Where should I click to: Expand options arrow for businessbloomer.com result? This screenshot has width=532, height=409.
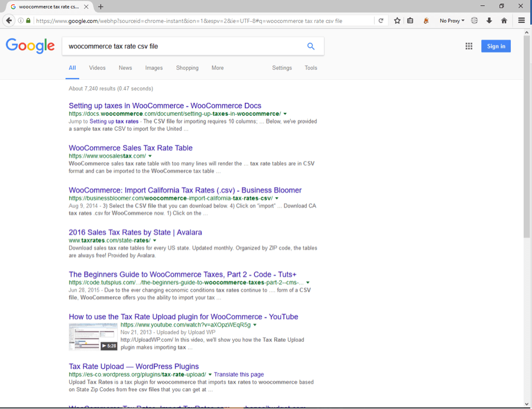(x=277, y=198)
